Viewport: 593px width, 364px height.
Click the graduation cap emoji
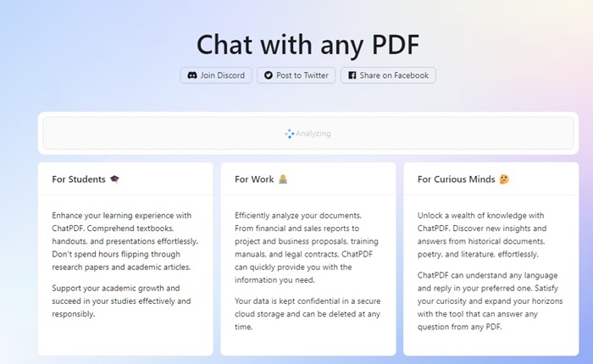(114, 179)
